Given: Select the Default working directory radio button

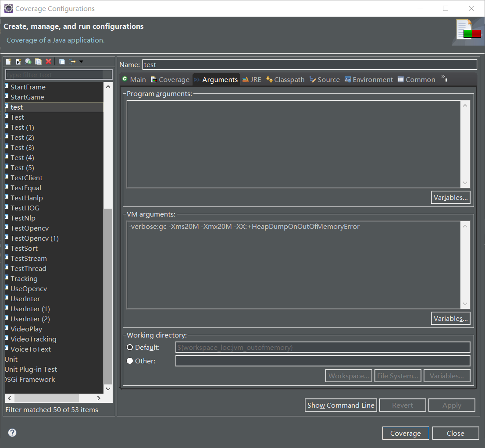Looking at the screenshot, I should (130, 347).
